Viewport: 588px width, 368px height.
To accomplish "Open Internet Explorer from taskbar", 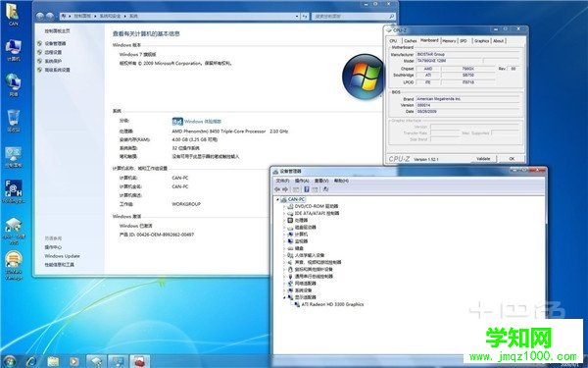I will pyautogui.click(x=31, y=361).
